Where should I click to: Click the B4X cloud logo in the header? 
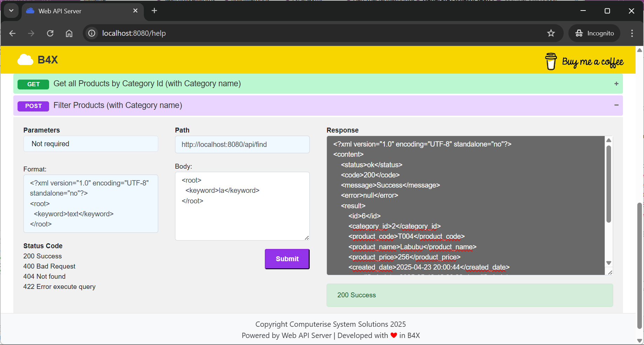24,60
